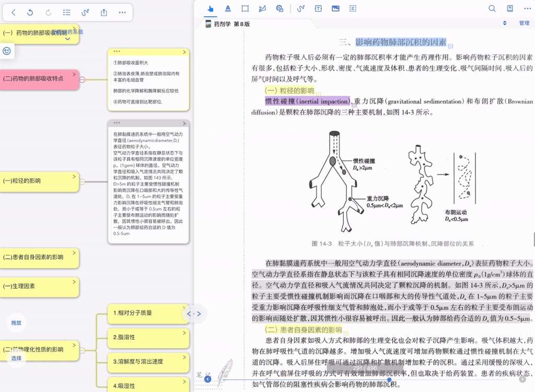Click the fifth document toolbar tool icon
This screenshot has width=535, height=392.
coord(280,8)
